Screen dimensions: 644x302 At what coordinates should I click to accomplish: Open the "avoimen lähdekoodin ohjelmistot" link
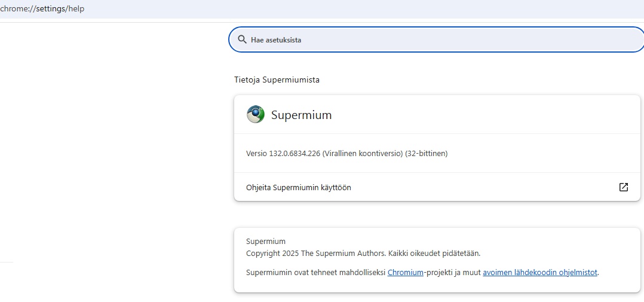[540, 273]
